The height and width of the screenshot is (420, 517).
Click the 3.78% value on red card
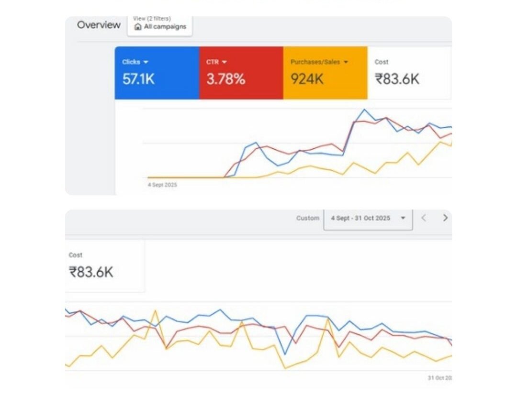[x=225, y=79]
